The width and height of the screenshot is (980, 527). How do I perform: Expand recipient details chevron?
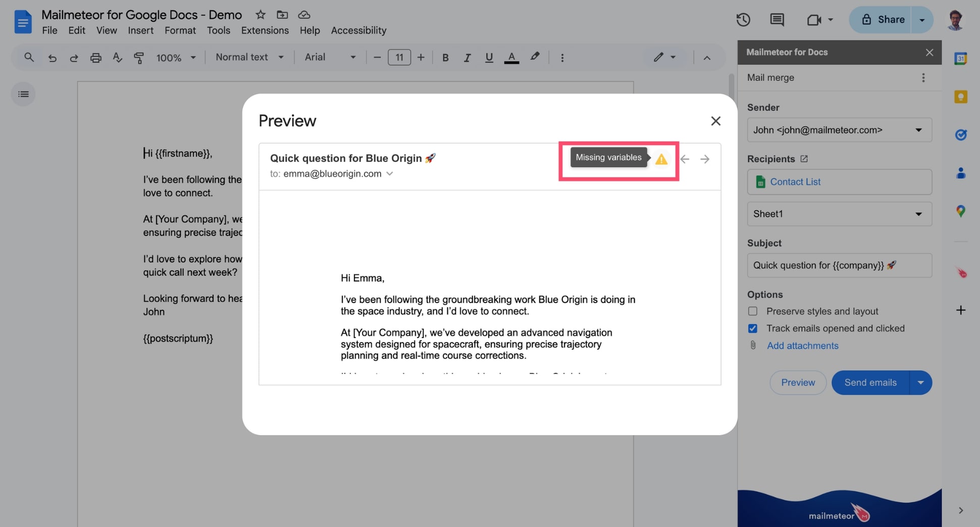tap(389, 174)
